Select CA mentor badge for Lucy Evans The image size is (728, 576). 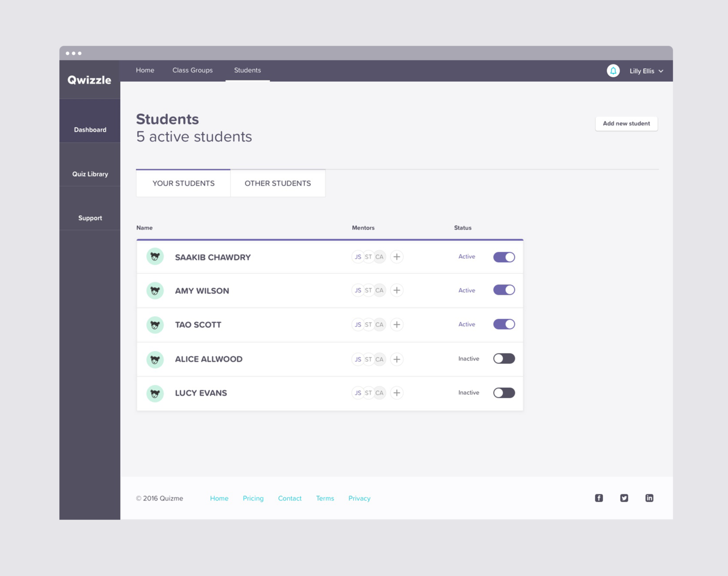(380, 393)
